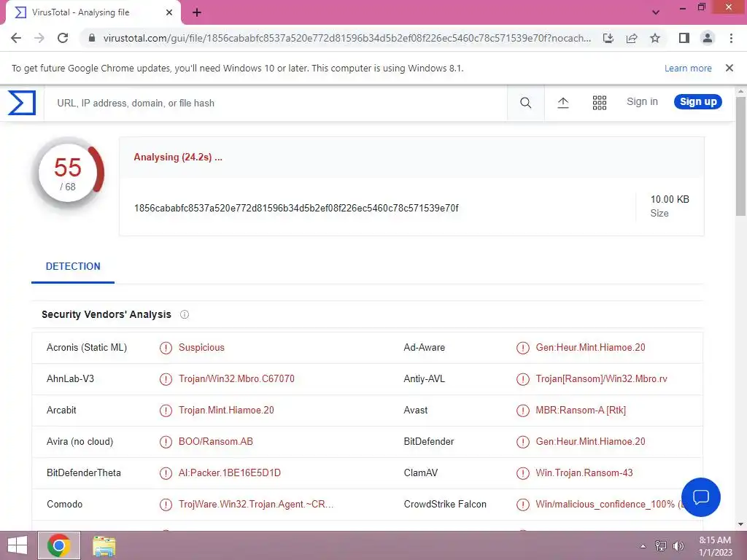Viewport: 747px width, 560px height.
Task: Show hidden tray icons arrow
Action: (643, 546)
